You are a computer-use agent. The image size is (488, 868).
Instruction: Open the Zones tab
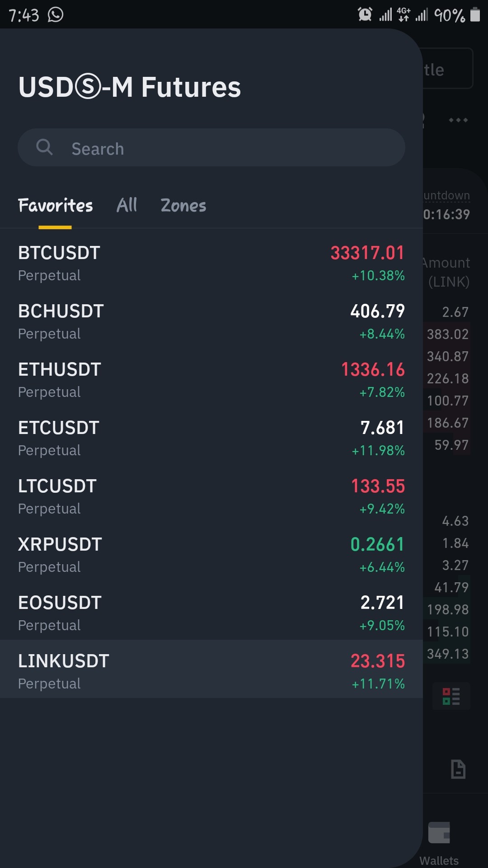pyautogui.click(x=183, y=206)
